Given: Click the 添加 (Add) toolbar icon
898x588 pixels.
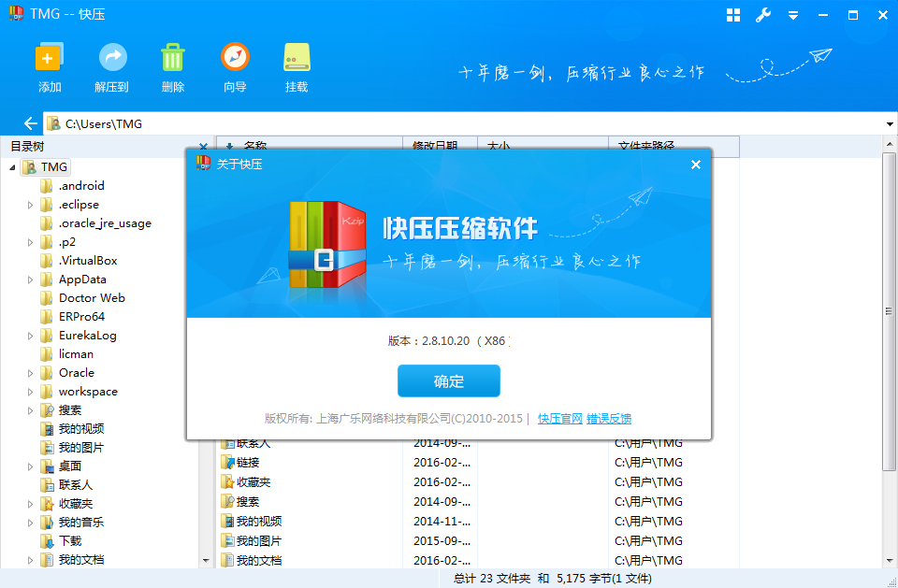Looking at the screenshot, I should click(49, 65).
